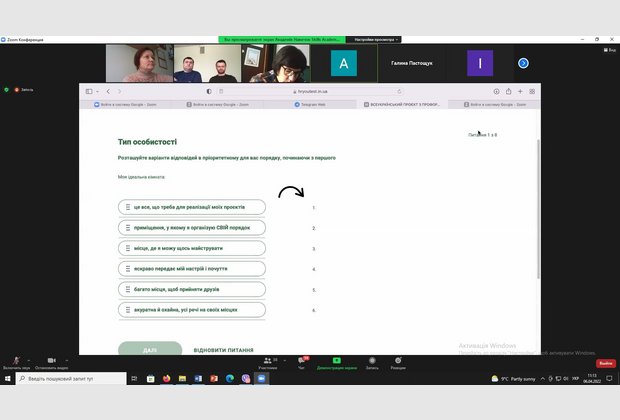Open Windows Task View

click(x=134, y=378)
